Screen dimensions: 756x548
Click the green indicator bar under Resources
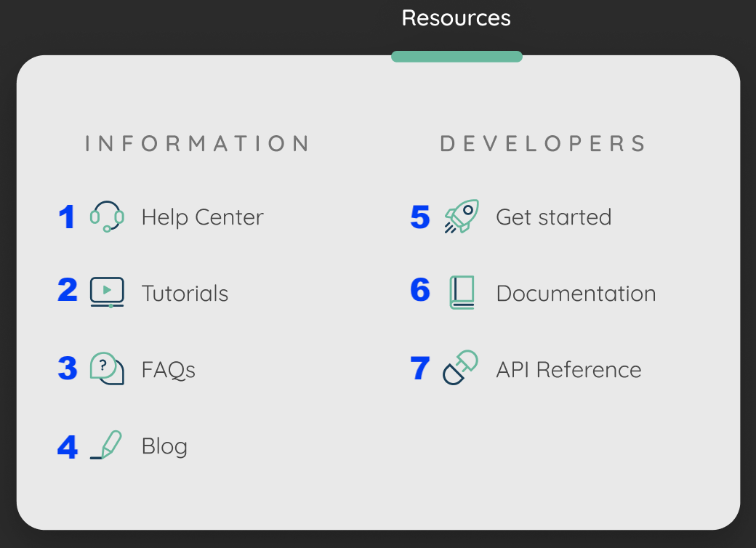pos(457,56)
